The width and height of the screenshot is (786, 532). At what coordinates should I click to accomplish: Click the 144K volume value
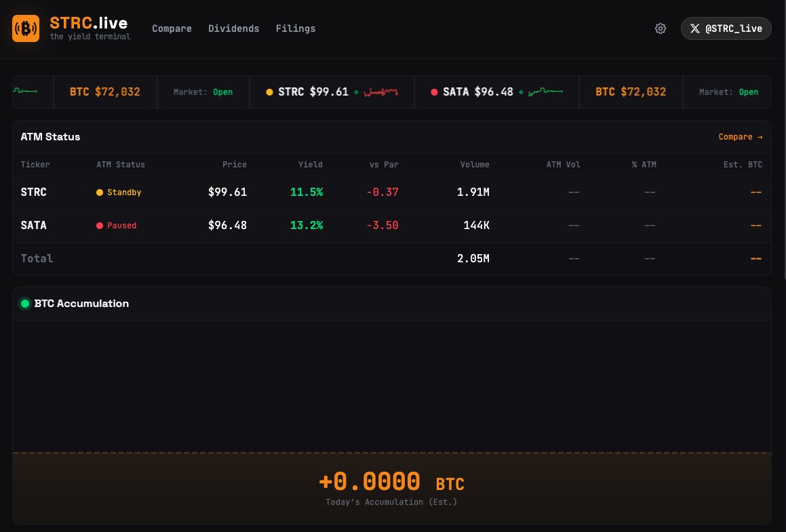pyautogui.click(x=476, y=225)
